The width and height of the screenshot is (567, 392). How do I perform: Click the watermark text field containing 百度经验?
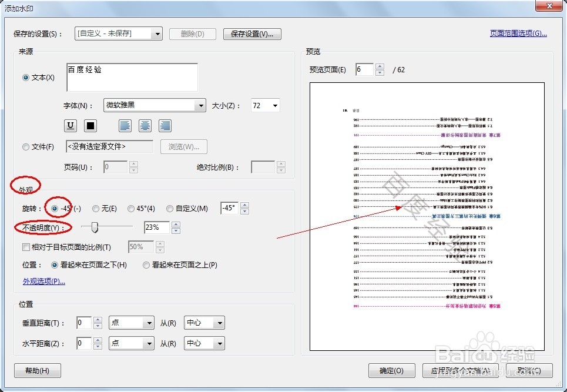[x=132, y=75]
